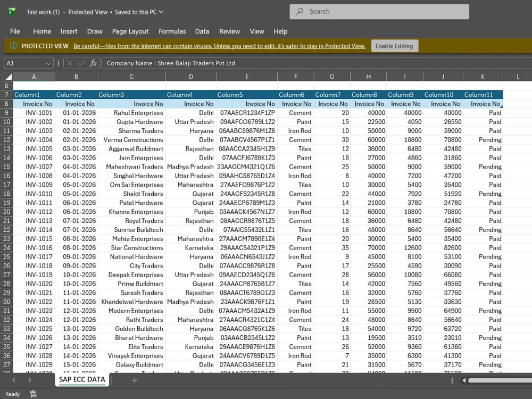Screen dimensions: 532x399
Task: Select cell Sunrise Buildtech
Action: 131,230
